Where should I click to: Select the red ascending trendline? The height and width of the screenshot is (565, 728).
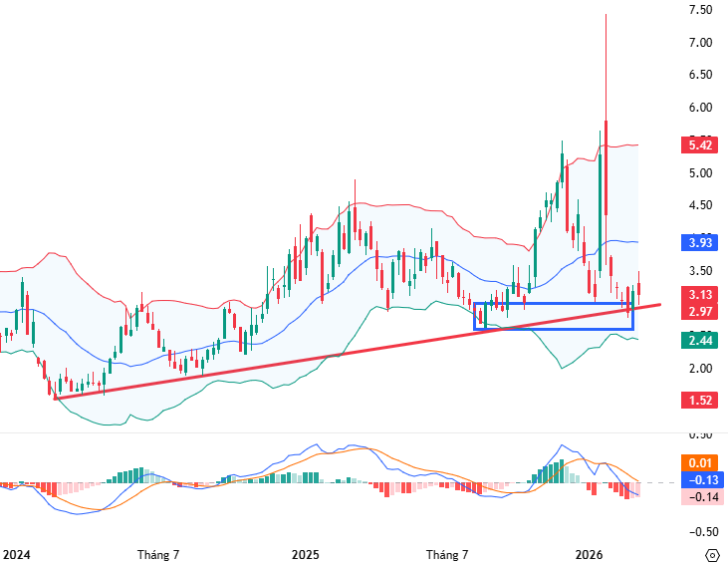[299, 361]
